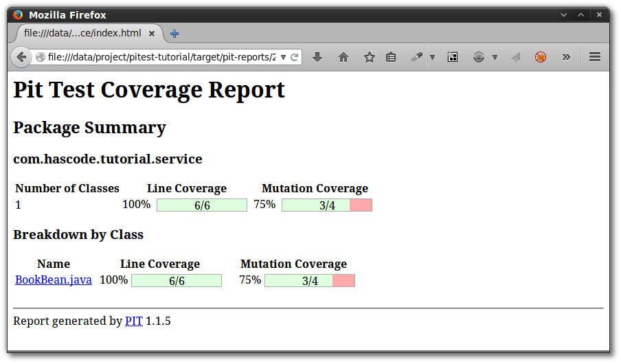Open the layered extension icon's dropdown arrow
The image size is (621, 364).
(495, 57)
